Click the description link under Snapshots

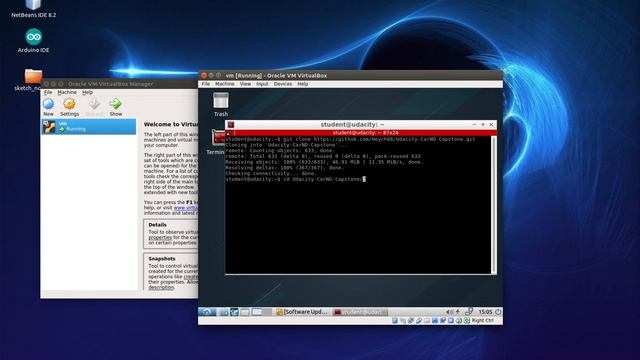click(161, 287)
